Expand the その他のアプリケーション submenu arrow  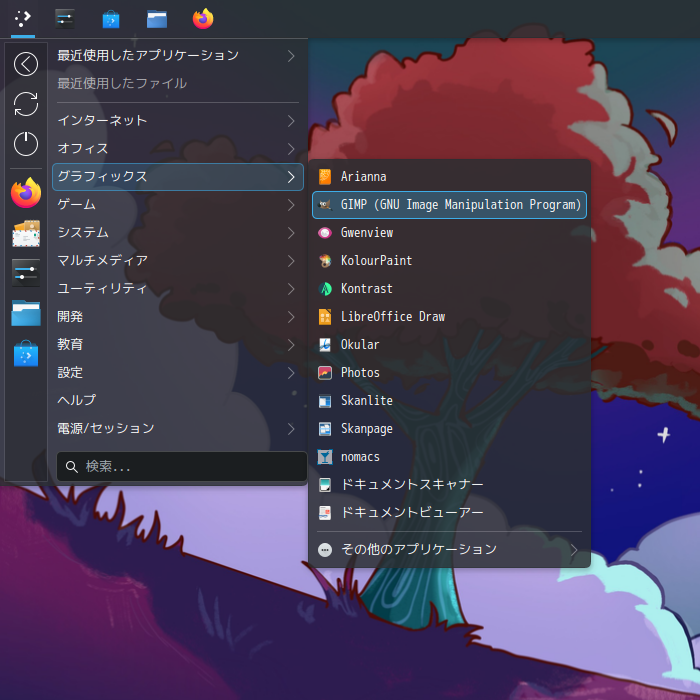click(x=574, y=550)
